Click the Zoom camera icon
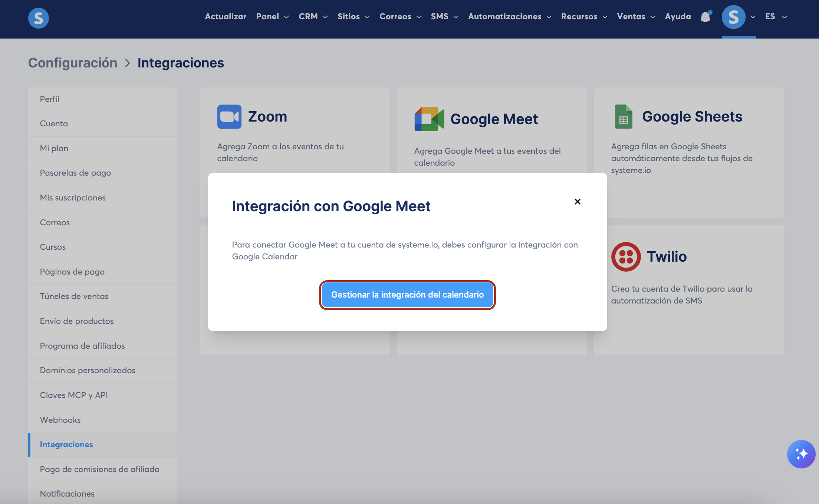819x504 pixels. (229, 117)
